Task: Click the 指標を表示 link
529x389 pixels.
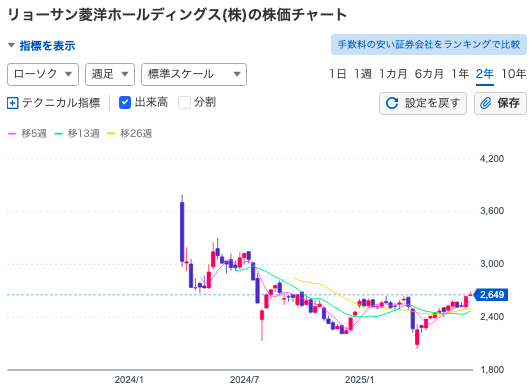Action: click(47, 46)
